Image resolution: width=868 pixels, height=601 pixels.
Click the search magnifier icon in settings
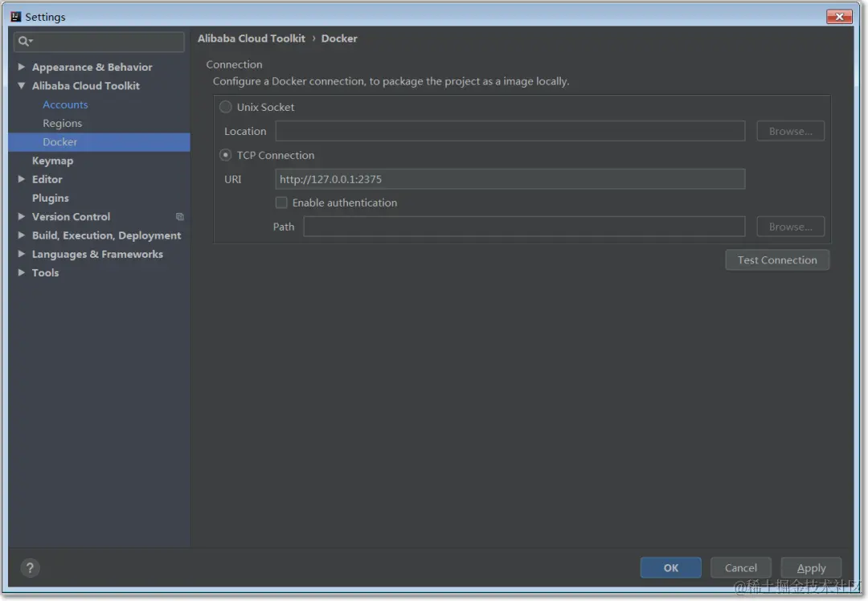[24, 41]
